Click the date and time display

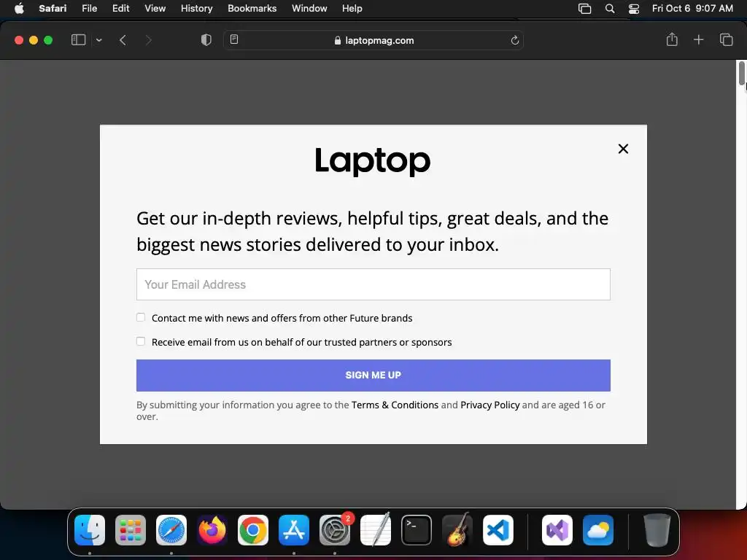click(692, 8)
